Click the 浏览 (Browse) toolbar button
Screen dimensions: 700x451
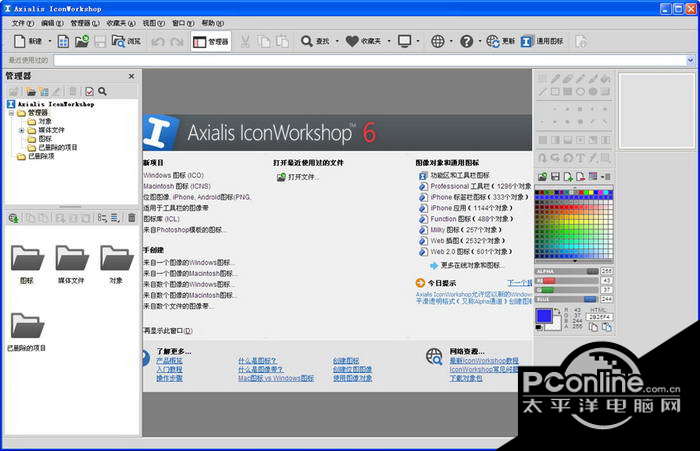(x=126, y=42)
